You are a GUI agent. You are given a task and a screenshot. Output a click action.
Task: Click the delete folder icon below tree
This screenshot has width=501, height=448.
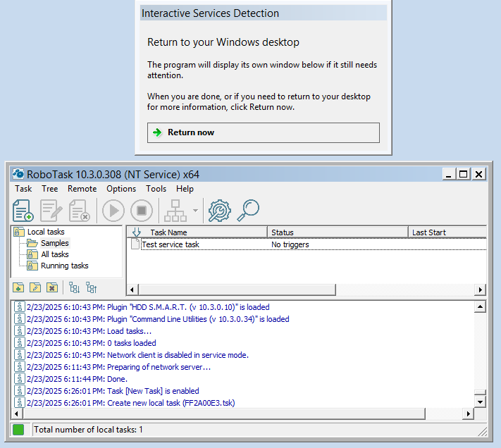pos(52,287)
